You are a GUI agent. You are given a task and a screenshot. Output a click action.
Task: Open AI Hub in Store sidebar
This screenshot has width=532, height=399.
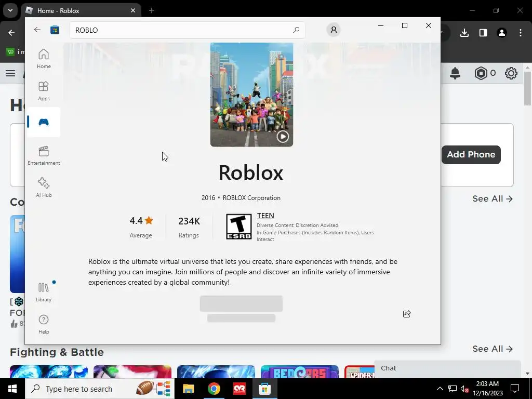[44, 187]
